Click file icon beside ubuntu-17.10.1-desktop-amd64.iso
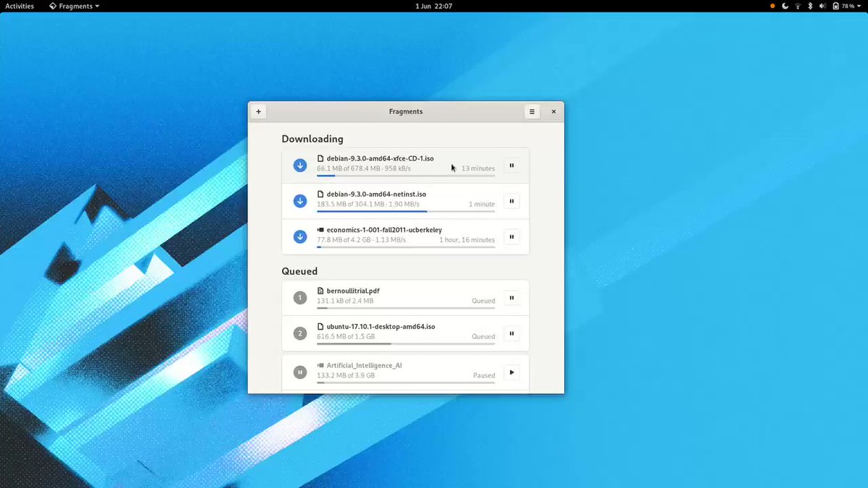This screenshot has width=868, height=488. tap(320, 326)
